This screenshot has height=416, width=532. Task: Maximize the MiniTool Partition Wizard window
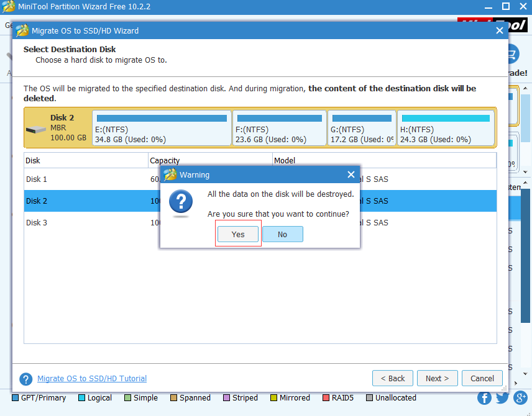(x=506, y=6)
